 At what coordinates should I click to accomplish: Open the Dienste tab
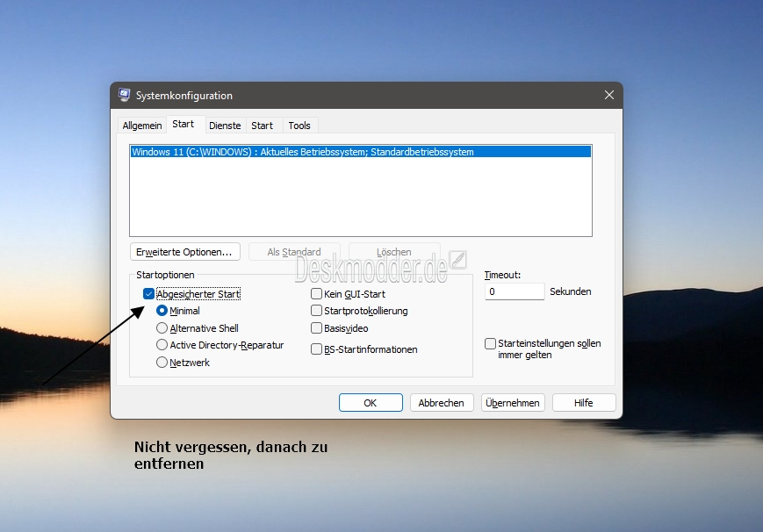click(x=225, y=125)
